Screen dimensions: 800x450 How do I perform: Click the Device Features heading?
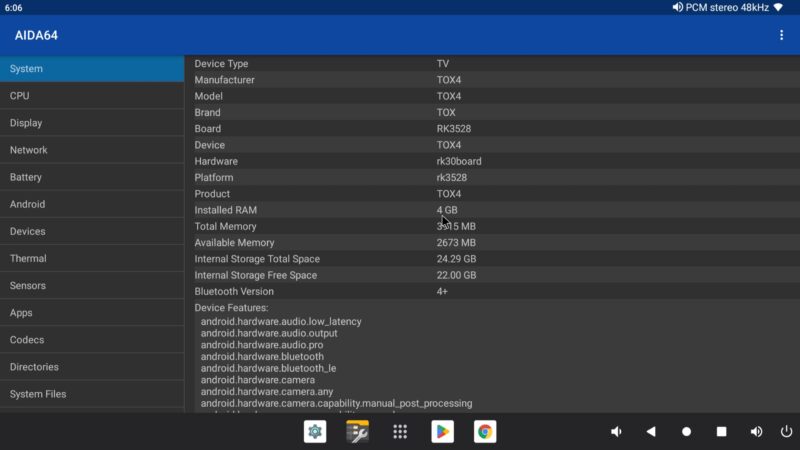231,308
